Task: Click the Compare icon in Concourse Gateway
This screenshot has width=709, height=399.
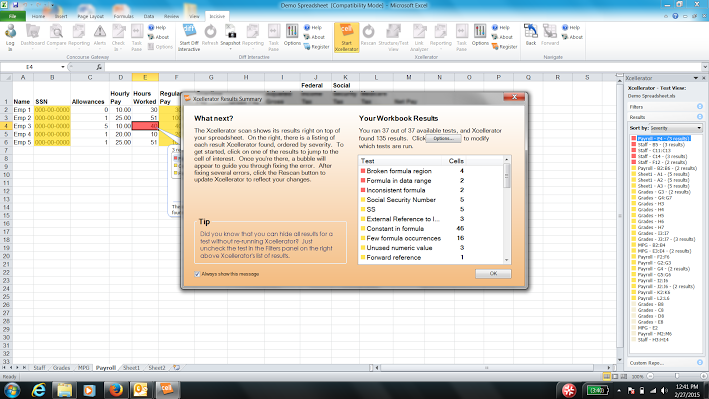Action: point(57,35)
